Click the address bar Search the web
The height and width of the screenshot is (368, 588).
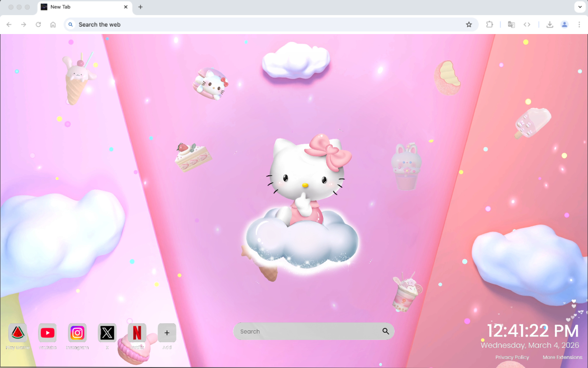pyautogui.click(x=271, y=24)
